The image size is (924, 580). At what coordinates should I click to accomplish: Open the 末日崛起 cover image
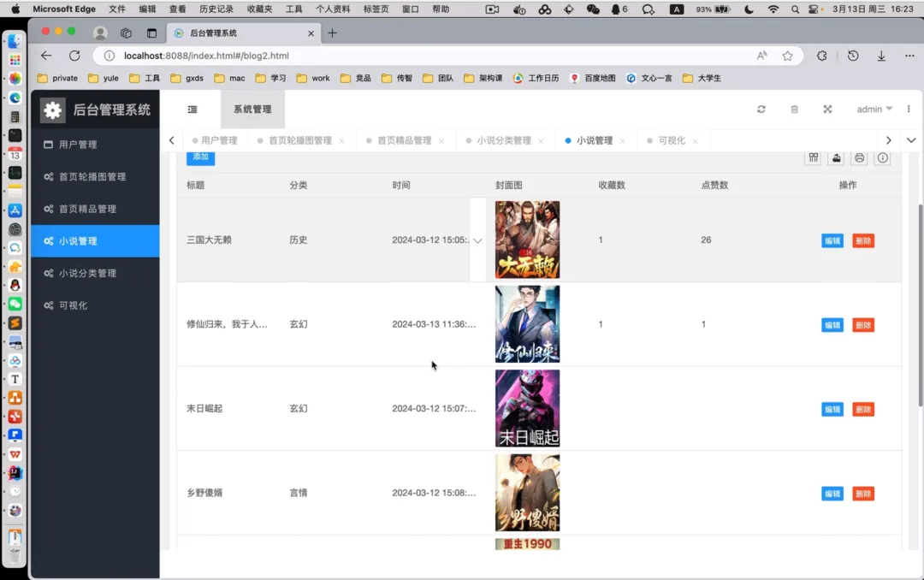(527, 408)
